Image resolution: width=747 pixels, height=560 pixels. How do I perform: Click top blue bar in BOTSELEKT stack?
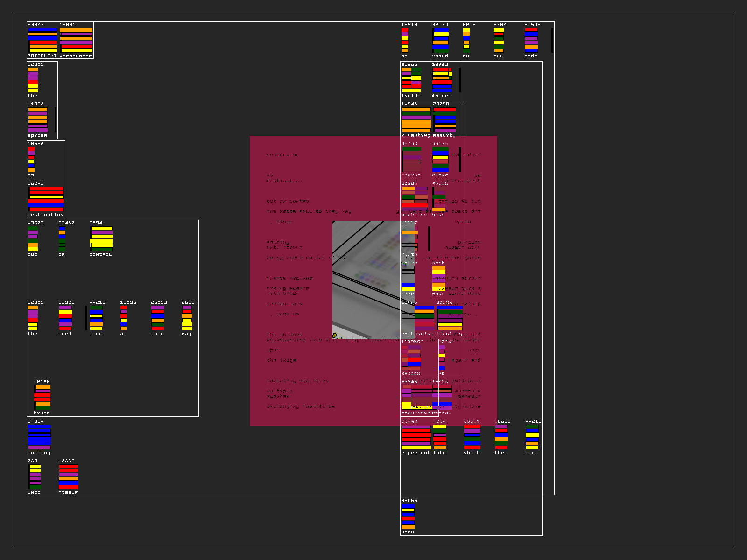(x=42, y=30)
